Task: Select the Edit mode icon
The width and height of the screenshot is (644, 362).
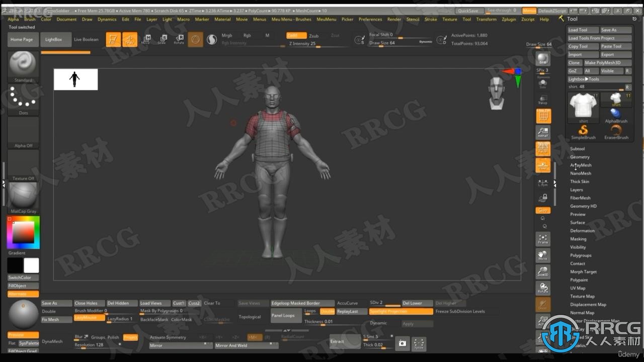Action: pos(113,39)
